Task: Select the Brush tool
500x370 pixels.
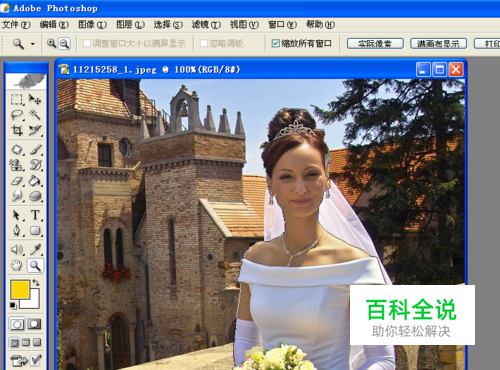Action: pyautogui.click(x=35, y=149)
